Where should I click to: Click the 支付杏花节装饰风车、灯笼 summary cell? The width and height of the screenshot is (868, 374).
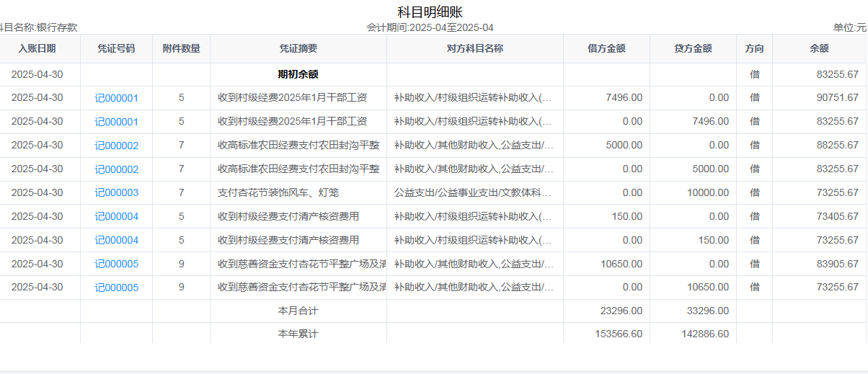[278, 193]
